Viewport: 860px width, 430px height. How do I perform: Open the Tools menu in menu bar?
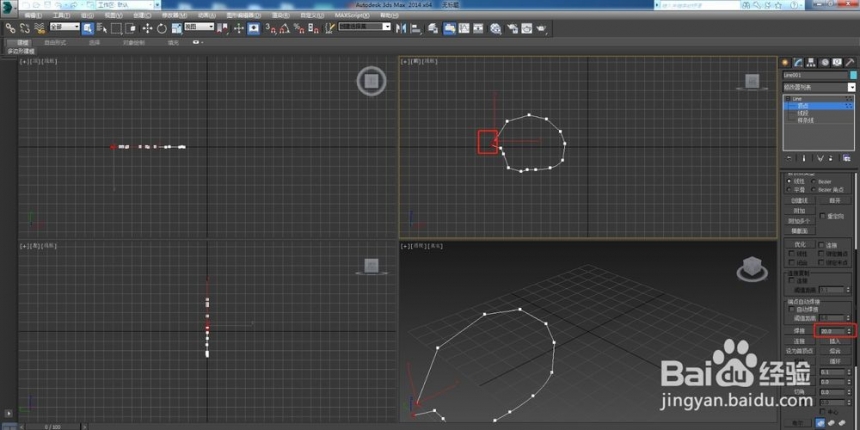pyautogui.click(x=60, y=15)
